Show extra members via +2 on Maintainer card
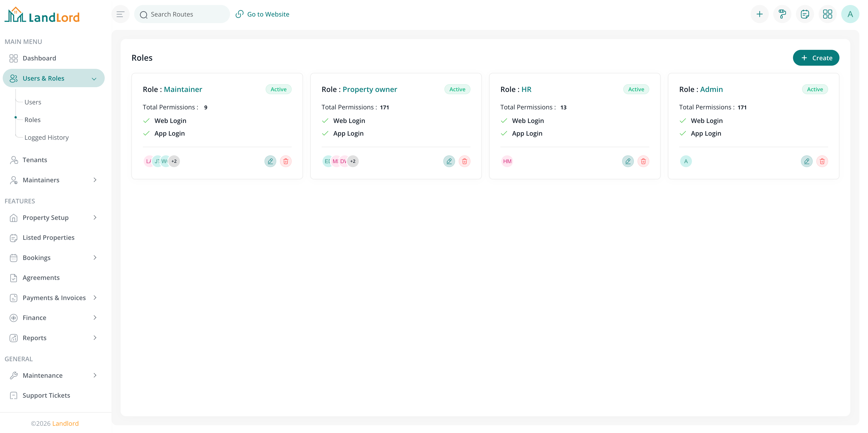The height and width of the screenshot is (433, 868). [x=174, y=161]
